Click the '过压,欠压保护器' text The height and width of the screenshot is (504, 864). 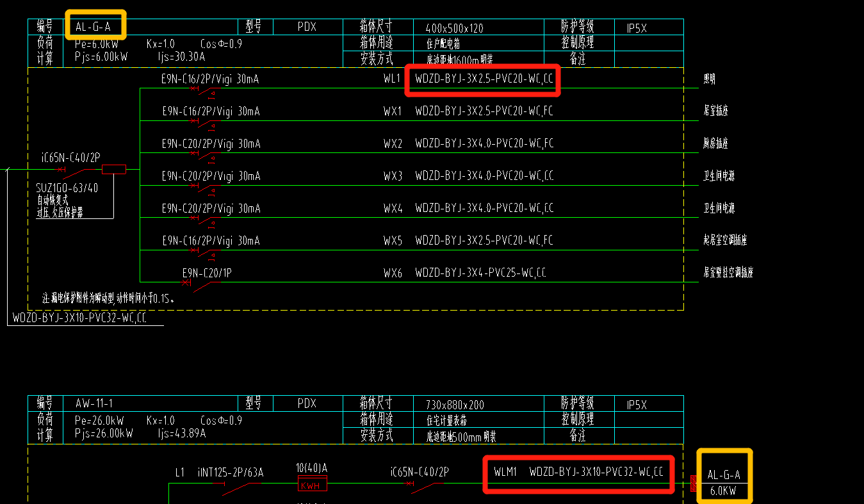pos(60,213)
